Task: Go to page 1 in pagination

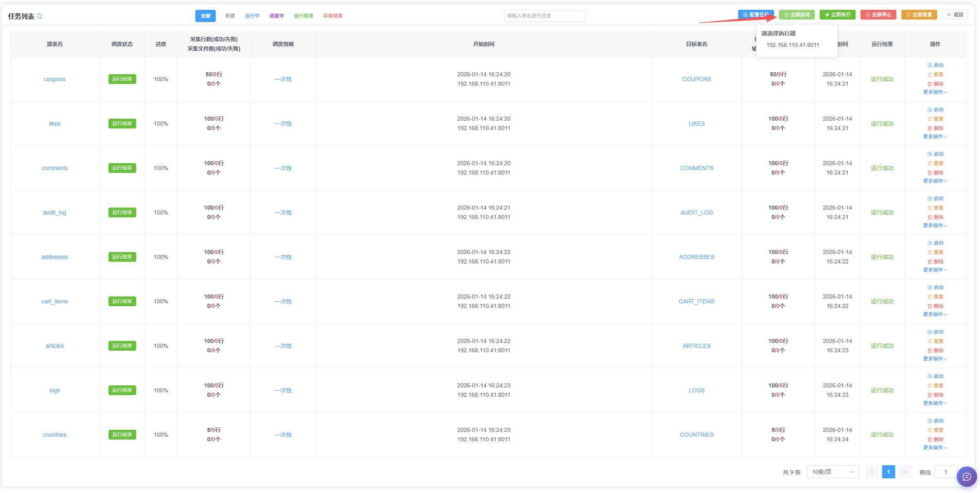Action: pyautogui.click(x=889, y=472)
